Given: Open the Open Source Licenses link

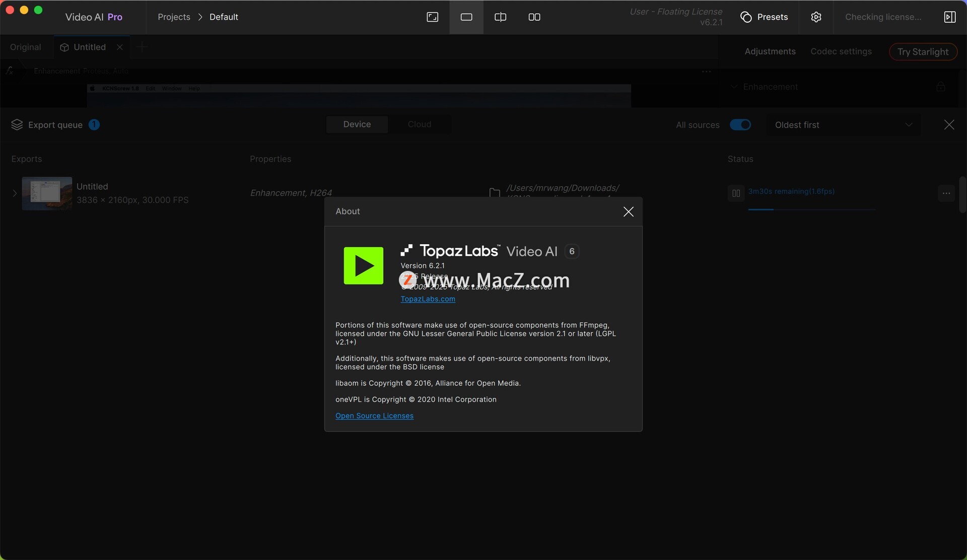Looking at the screenshot, I should point(374,415).
